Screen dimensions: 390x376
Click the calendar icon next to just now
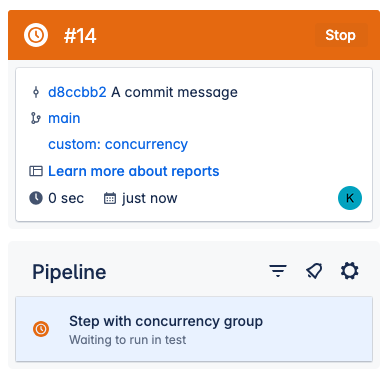point(110,198)
